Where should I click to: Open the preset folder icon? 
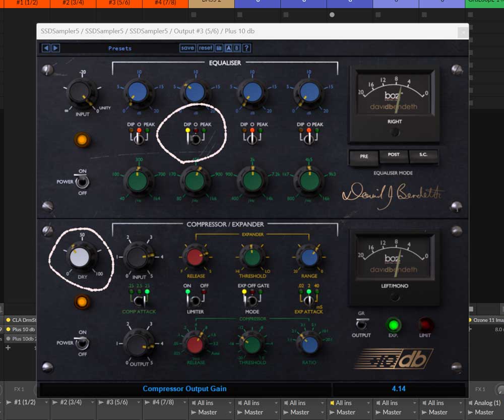(x=219, y=48)
